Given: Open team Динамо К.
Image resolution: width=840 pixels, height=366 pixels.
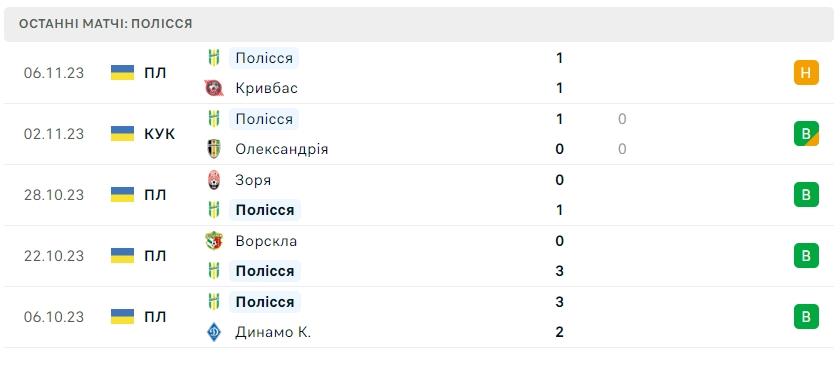Looking at the screenshot, I should pos(273,332).
